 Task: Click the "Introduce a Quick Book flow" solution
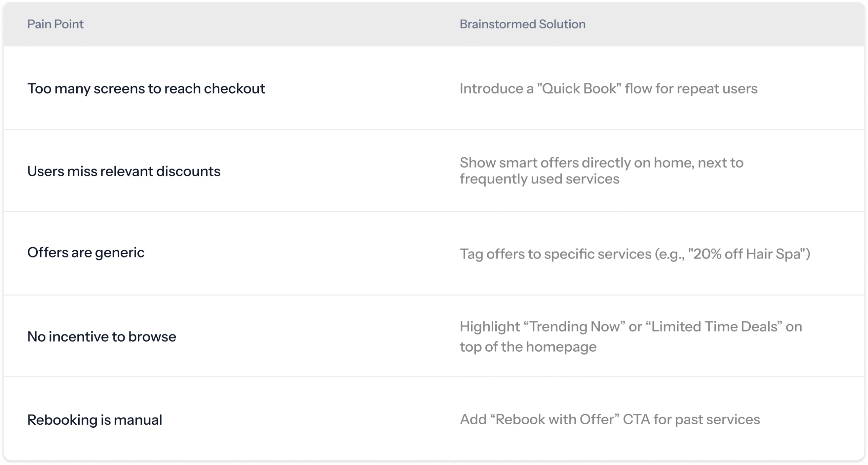point(608,89)
